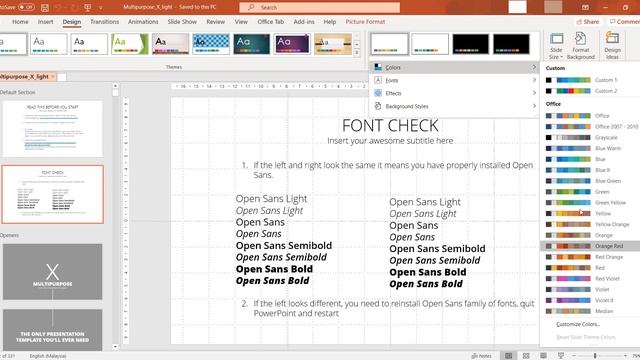Screen dimensions: 640x360
Task: Switch to Slide Sorter view
Action: 526,356
